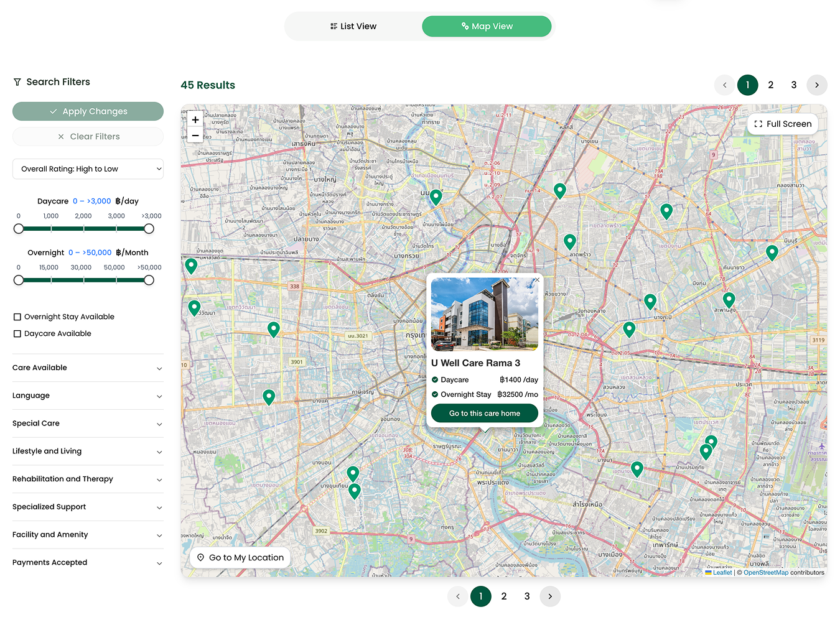The image size is (840, 630).
Task: Click the next page arrow above the map
Action: (816, 85)
